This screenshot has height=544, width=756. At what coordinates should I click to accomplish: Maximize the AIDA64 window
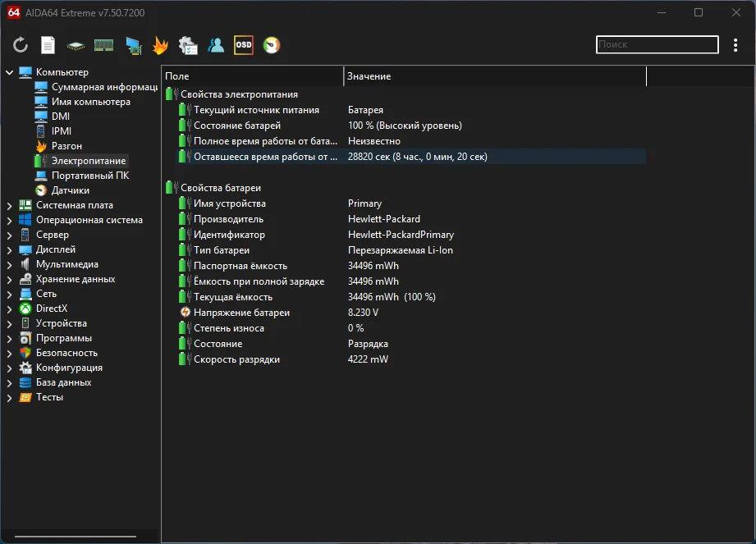tap(699, 12)
